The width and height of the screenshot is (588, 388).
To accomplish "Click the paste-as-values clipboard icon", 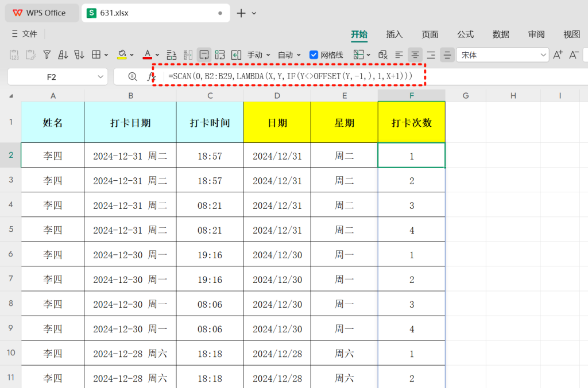I will coord(14,55).
